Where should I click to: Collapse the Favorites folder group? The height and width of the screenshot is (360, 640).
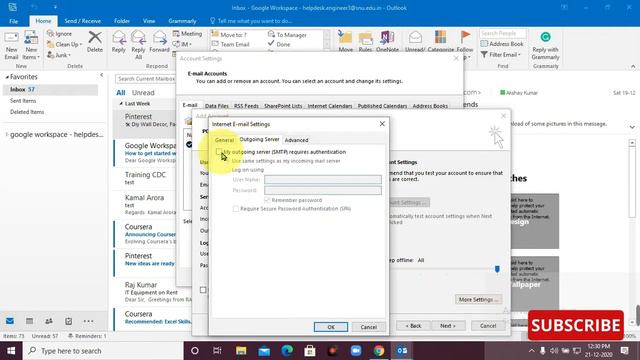(x=7, y=77)
